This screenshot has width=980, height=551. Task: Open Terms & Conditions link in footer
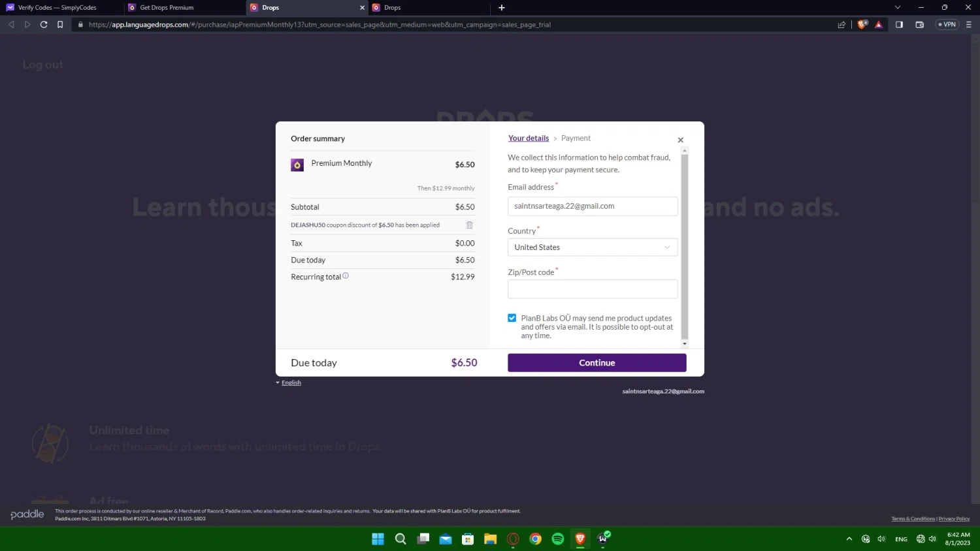click(x=913, y=519)
